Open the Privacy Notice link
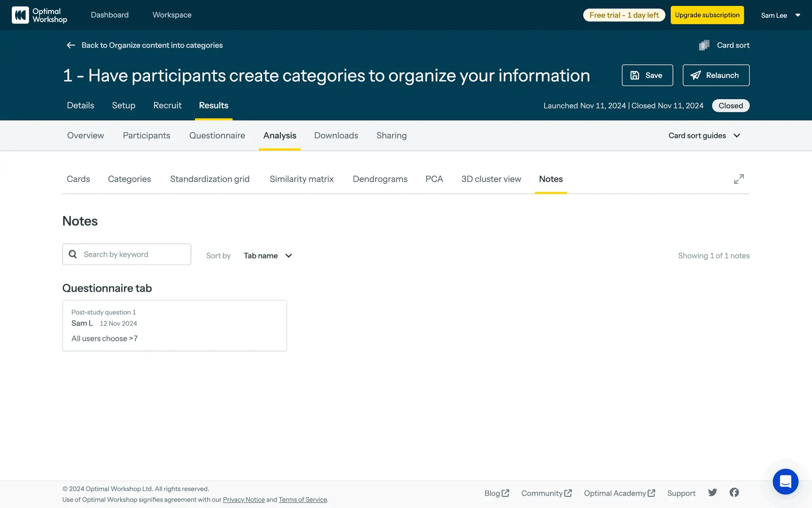The image size is (812, 508). pyautogui.click(x=244, y=500)
